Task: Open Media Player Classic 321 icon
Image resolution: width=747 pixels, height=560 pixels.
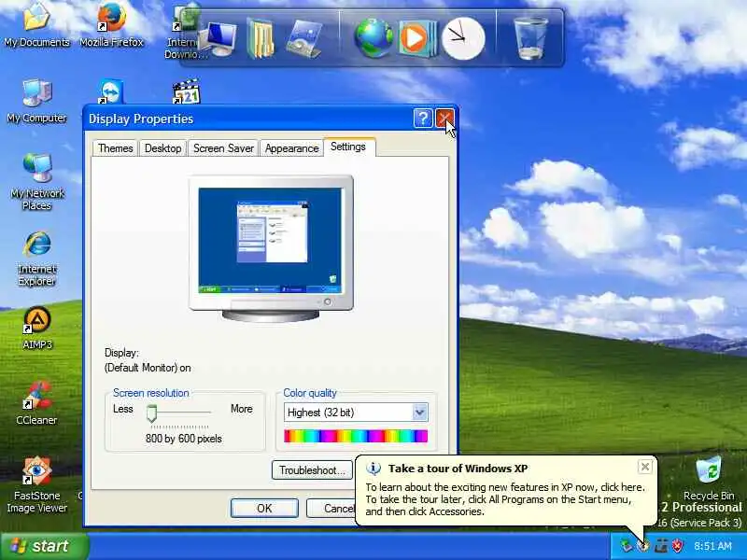Action: (187, 91)
